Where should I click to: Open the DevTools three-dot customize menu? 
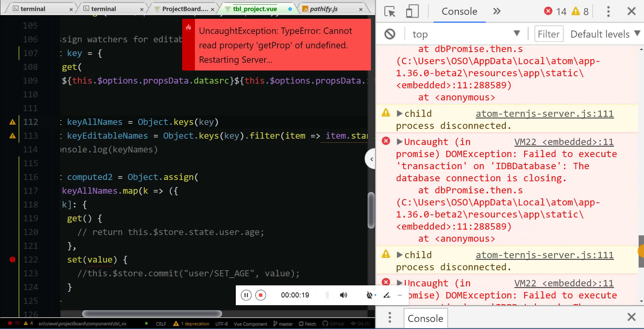[608, 11]
